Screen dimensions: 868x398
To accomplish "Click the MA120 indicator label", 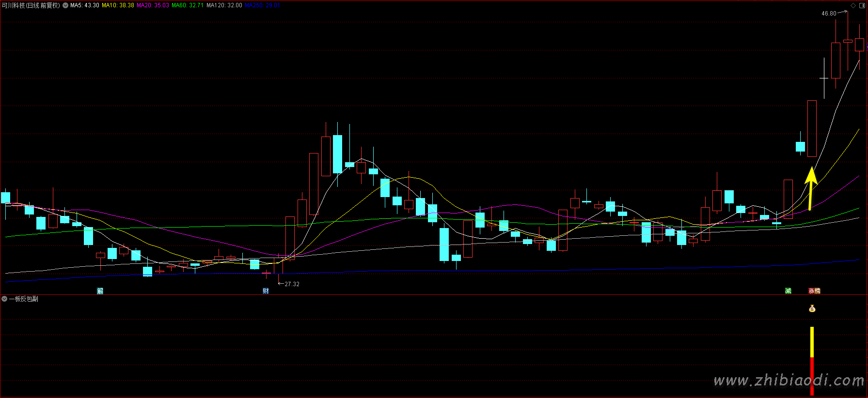I will click(224, 5).
